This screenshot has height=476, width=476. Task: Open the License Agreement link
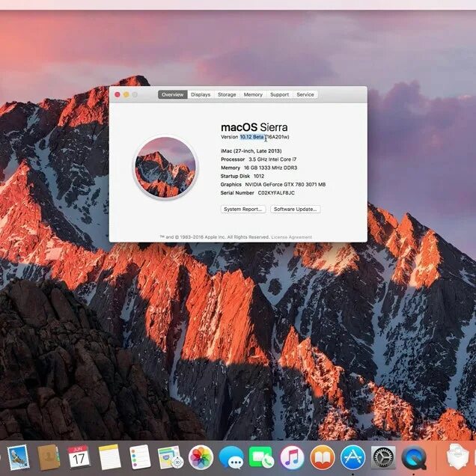pos(291,237)
